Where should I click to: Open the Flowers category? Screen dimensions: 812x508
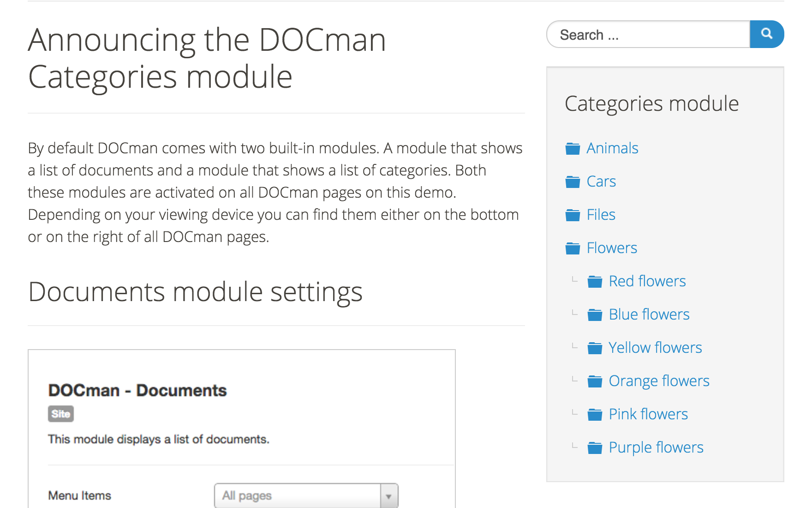click(612, 248)
